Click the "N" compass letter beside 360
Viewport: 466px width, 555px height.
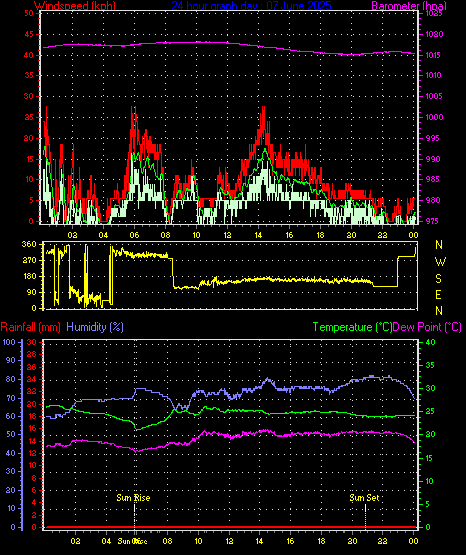tap(439, 245)
